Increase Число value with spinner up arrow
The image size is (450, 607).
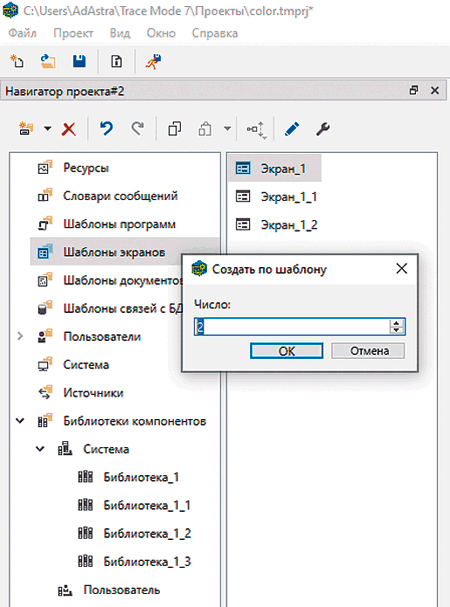pyautogui.click(x=396, y=323)
